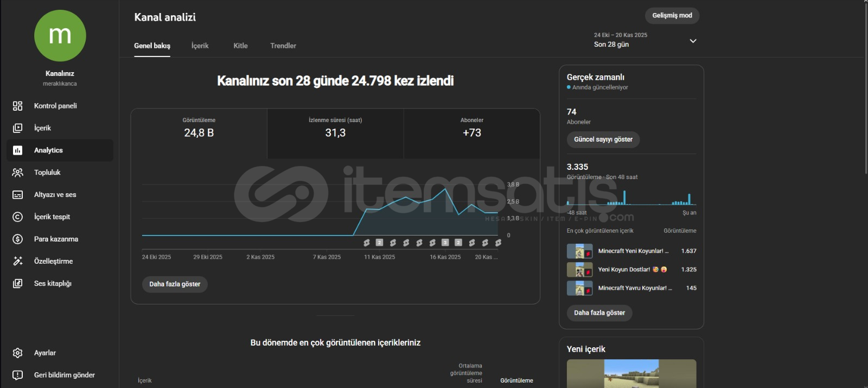868x388 pixels.
Task: Expand the Son 28 gün date range dropdown
Action: point(693,41)
